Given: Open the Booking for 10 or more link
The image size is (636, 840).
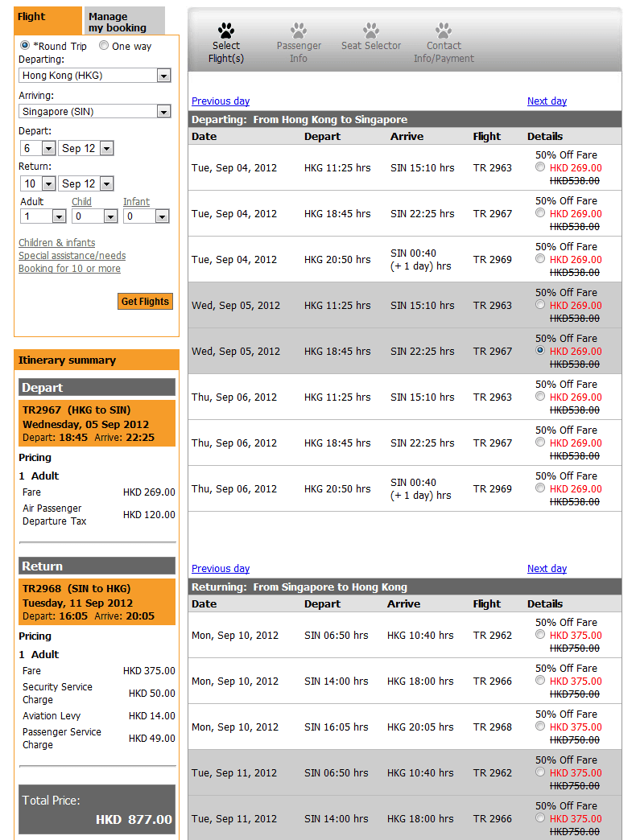Looking at the screenshot, I should (69, 269).
